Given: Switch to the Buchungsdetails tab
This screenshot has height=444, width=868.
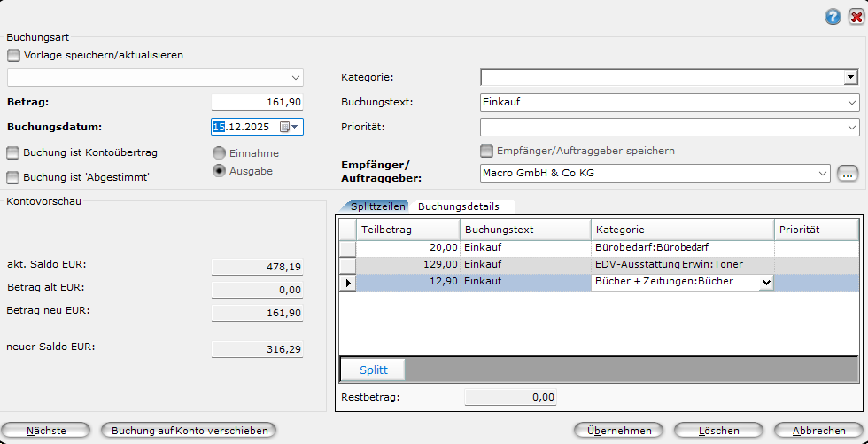Looking at the screenshot, I should click(x=458, y=206).
